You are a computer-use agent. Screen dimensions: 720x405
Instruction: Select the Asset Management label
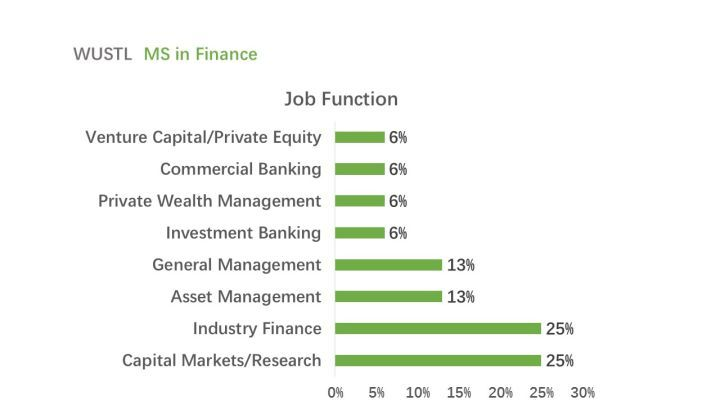[x=246, y=297]
